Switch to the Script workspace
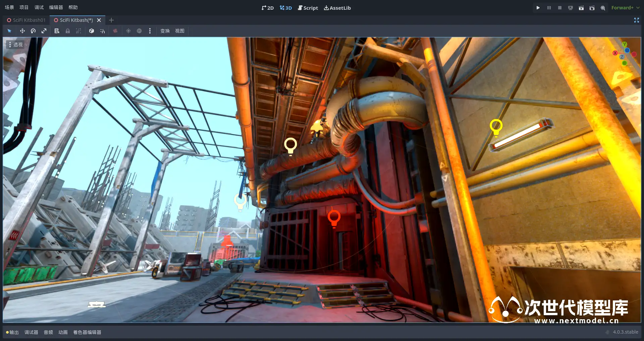644x341 pixels. (308, 8)
